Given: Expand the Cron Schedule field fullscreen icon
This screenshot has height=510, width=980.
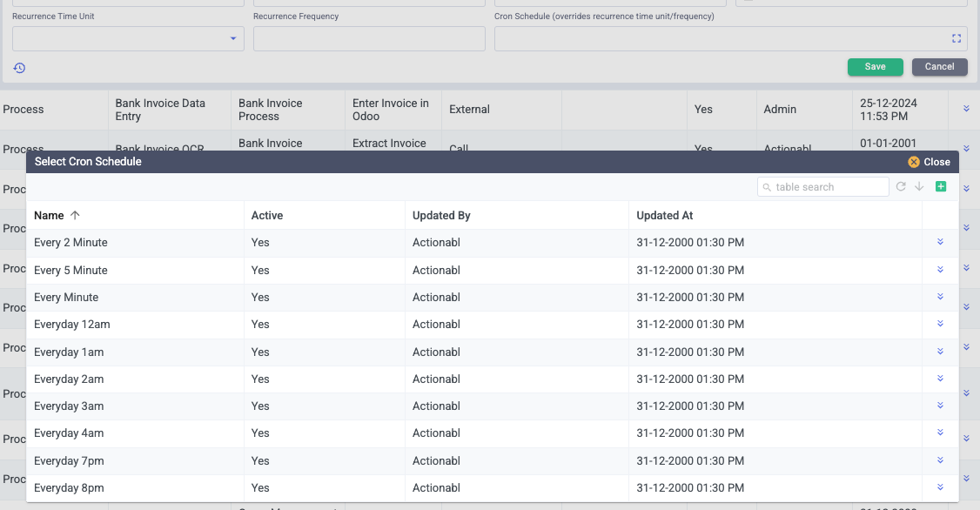Looking at the screenshot, I should coord(957,39).
